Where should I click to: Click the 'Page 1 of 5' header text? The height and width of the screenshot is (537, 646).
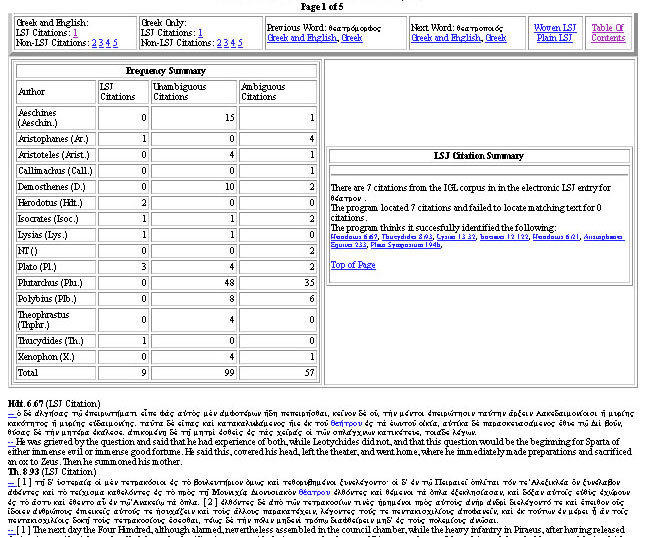(x=322, y=7)
